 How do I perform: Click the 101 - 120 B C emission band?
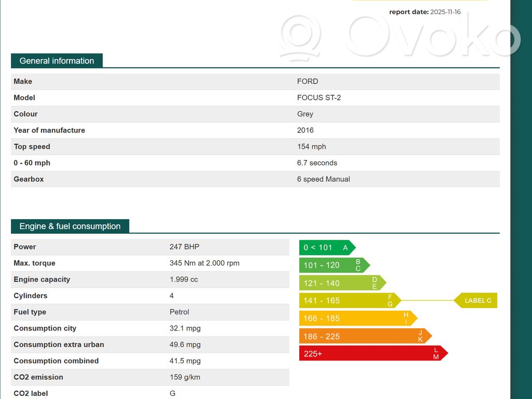pos(334,265)
